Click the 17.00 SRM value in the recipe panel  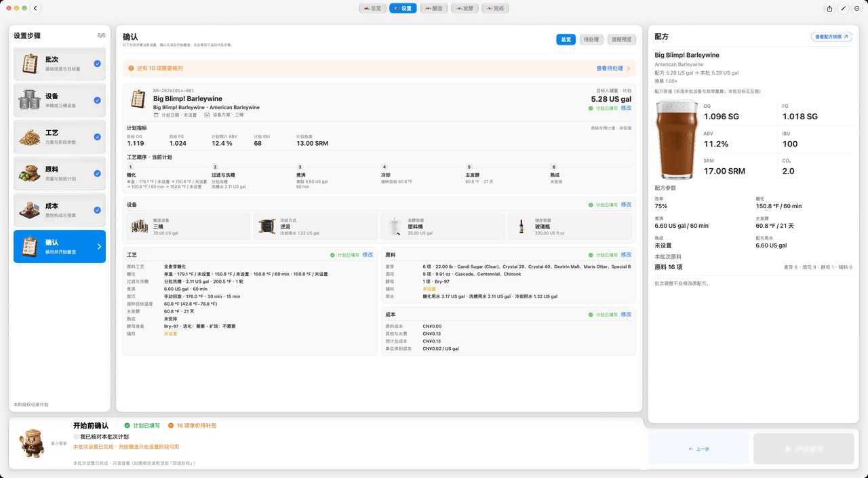coord(724,172)
